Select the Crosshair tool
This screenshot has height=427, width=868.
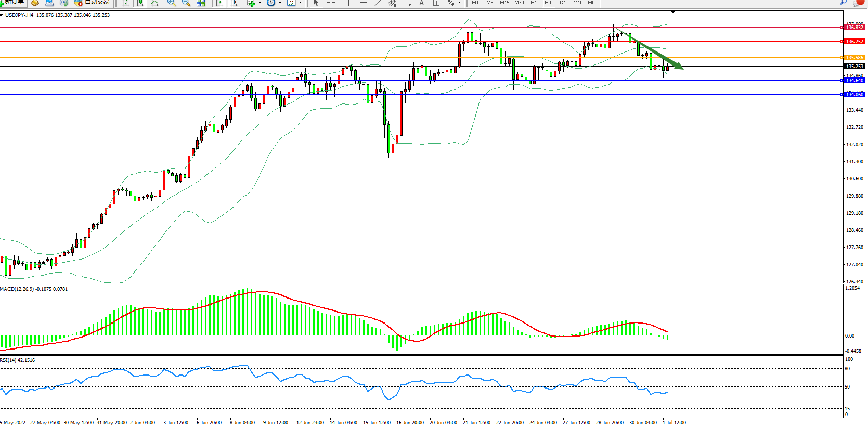[331, 3]
